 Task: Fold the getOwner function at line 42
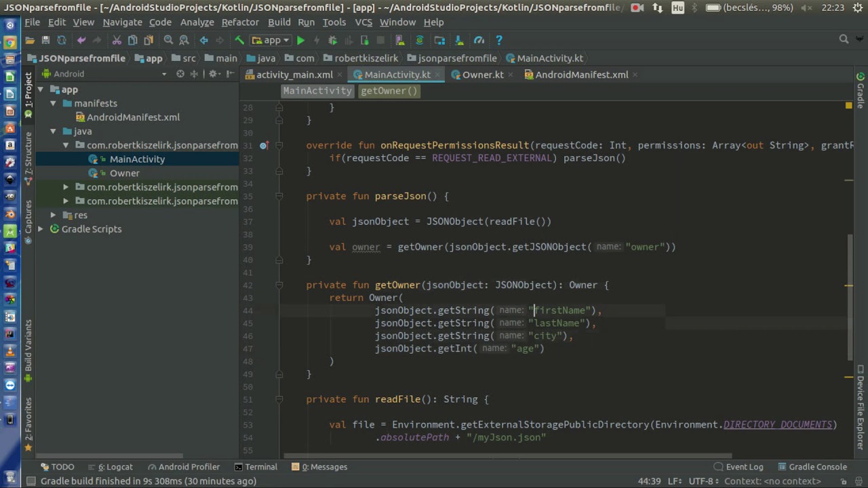(279, 285)
